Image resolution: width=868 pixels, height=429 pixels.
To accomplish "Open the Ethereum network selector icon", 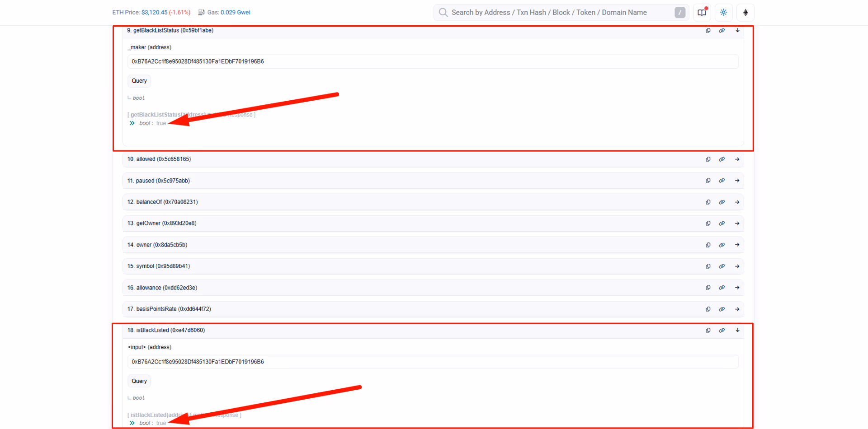I will click(745, 13).
